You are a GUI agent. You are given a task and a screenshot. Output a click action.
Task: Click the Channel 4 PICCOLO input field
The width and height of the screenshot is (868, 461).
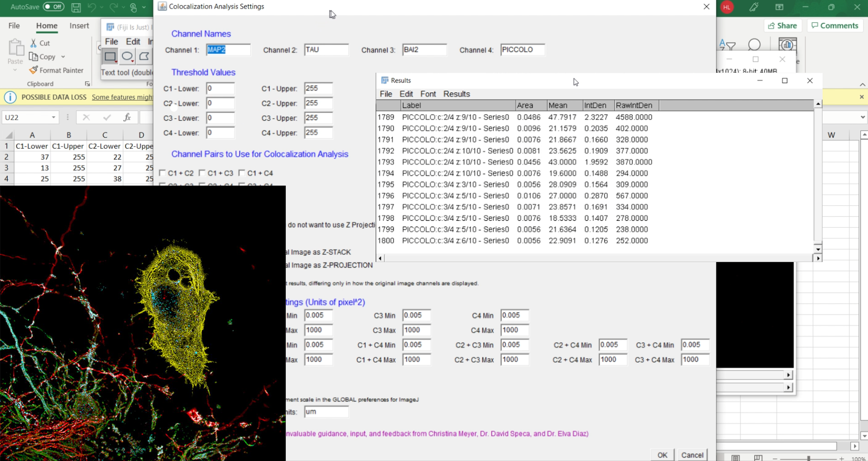tap(523, 50)
